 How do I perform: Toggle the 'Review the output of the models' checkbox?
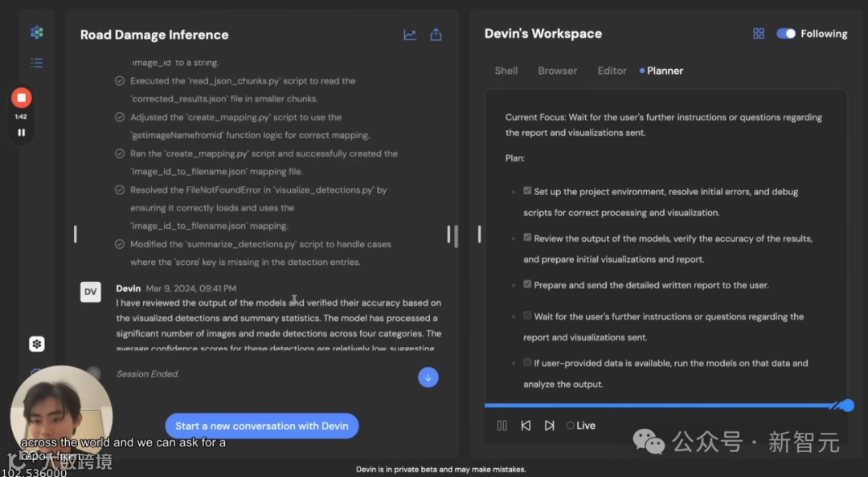(x=527, y=238)
